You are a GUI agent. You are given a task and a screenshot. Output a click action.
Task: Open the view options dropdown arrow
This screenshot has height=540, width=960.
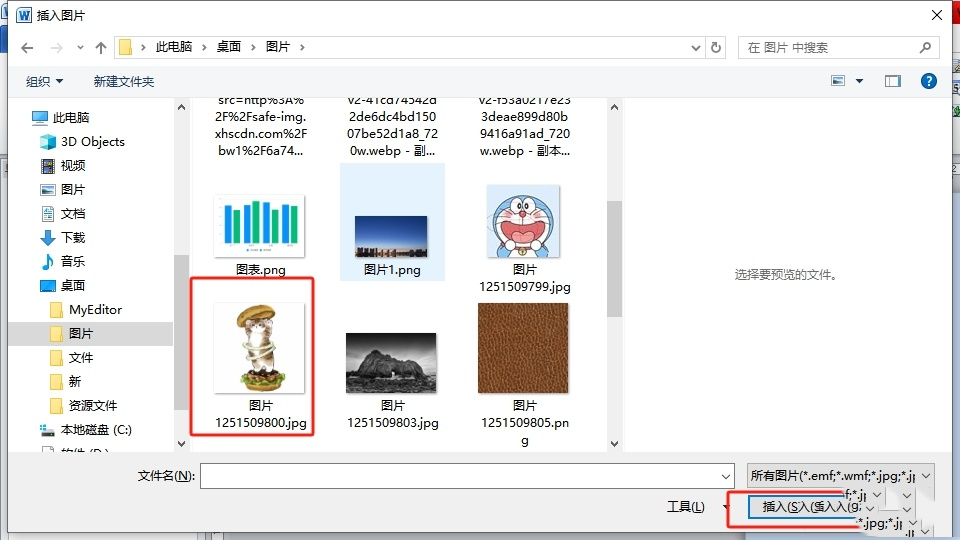pyautogui.click(x=860, y=81)
